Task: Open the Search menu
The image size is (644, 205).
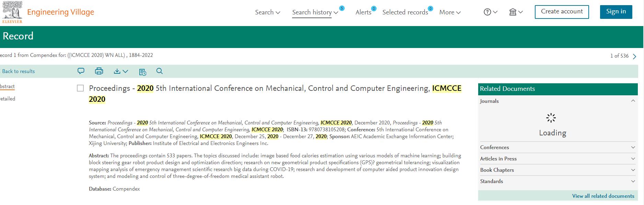Action: tap(267, 12)
